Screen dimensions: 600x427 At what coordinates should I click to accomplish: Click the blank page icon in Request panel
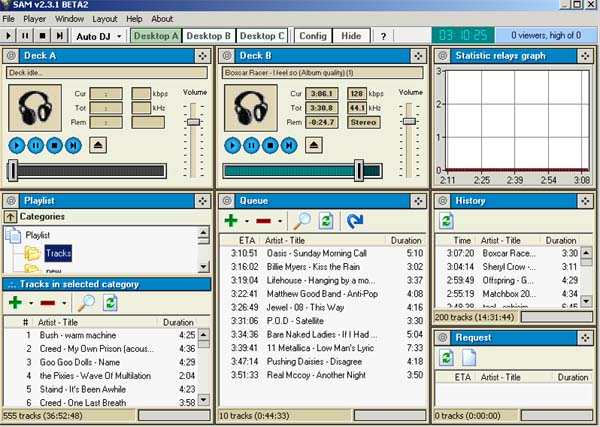(469, 358)
